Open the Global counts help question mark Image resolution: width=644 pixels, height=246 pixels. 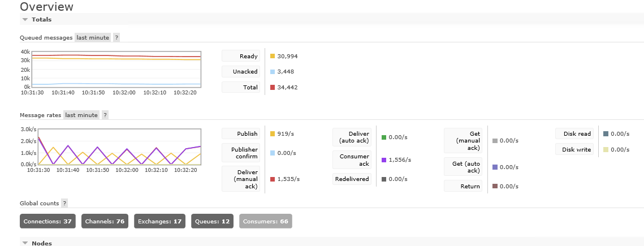click(x=64, y=203)
